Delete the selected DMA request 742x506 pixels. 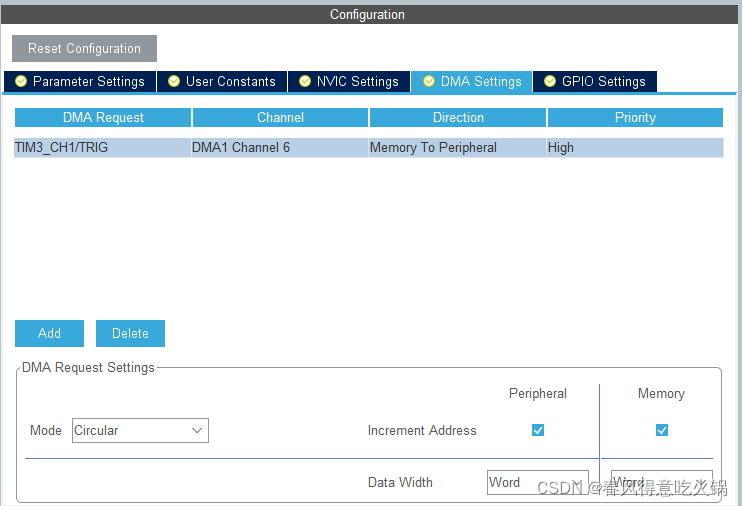click(130, 333)
